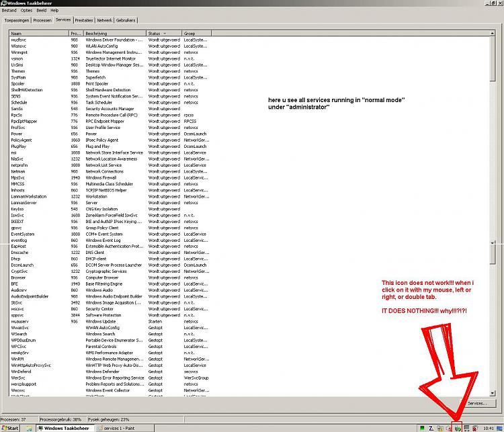Select the SysMain service row
This screenshot has height=432, width=504.
tap(110, 77)
